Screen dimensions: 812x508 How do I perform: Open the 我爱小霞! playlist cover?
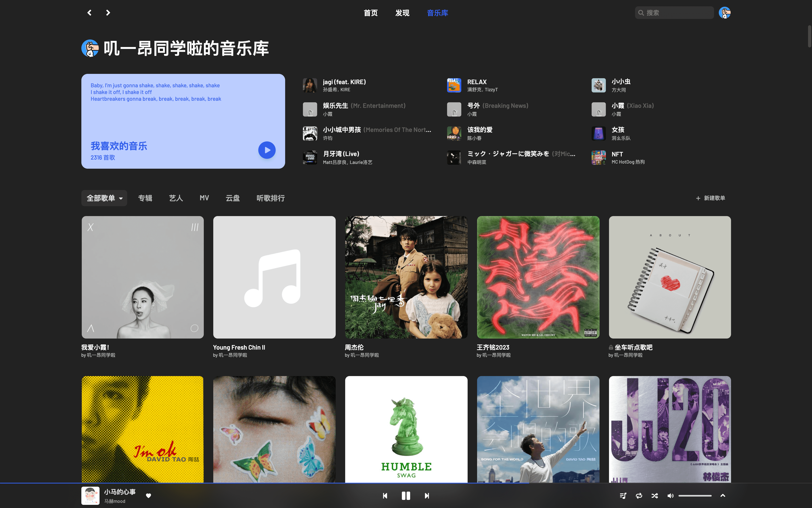(142, 277)
